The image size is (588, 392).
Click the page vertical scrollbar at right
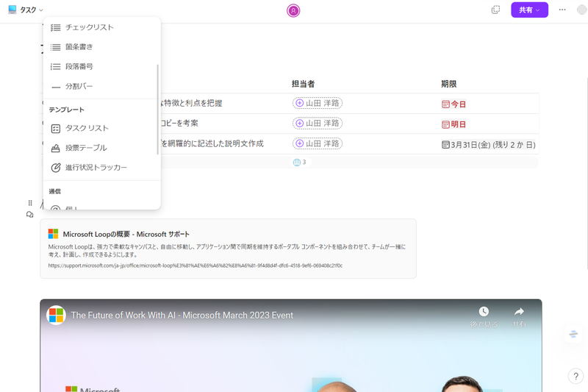[587, 173]
